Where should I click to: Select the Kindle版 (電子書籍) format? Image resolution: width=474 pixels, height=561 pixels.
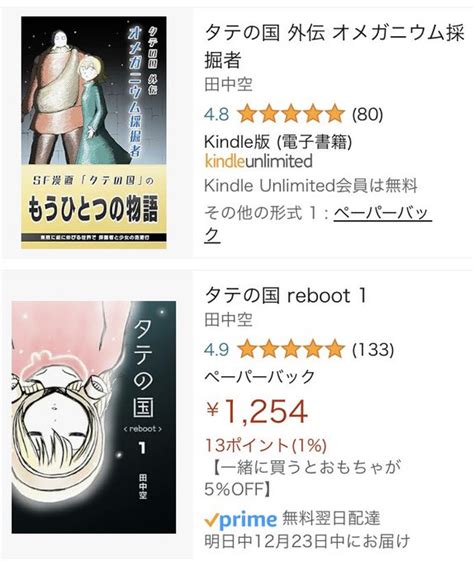tap(278, 141)
